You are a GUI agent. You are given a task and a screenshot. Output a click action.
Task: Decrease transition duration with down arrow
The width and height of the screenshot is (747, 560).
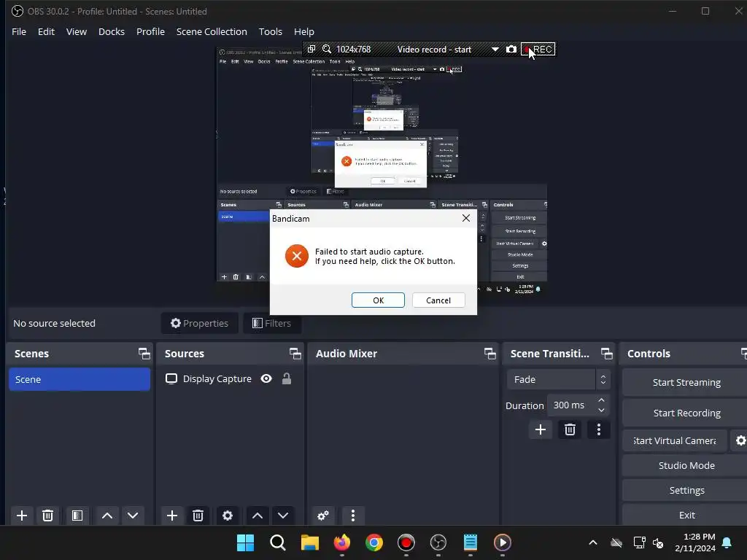coord(601,410)
